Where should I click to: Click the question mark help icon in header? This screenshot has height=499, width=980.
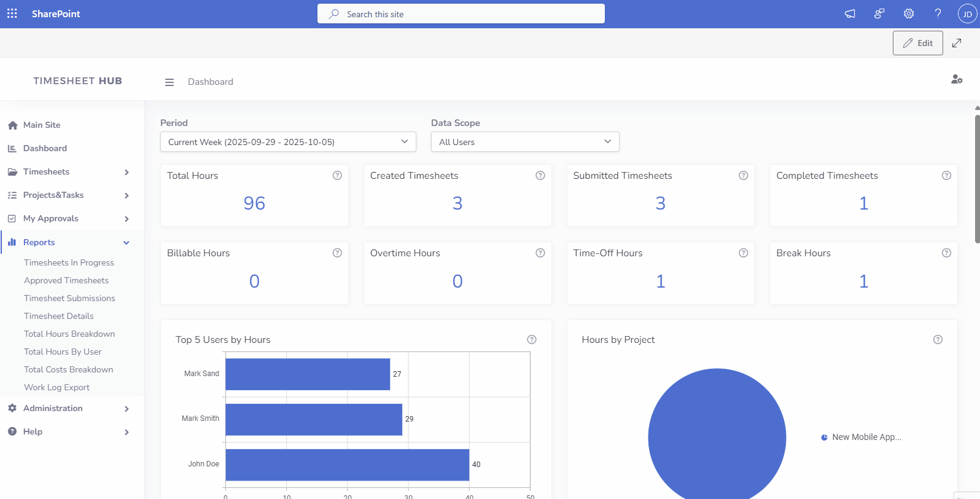938,14
